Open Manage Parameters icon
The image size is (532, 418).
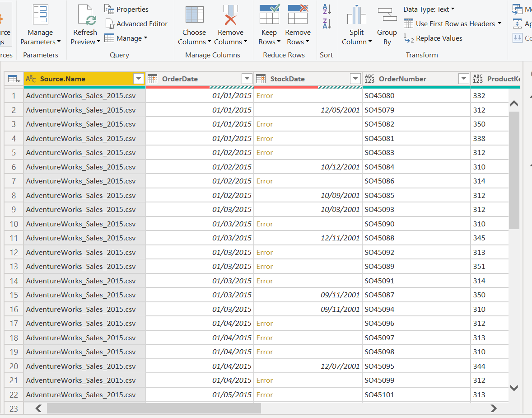[x=40, y=14]
